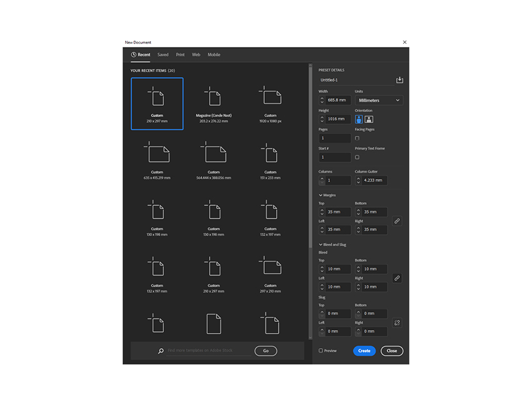
Task: Click the Column Gutter stepper arrows
Action: coord(358,180)
